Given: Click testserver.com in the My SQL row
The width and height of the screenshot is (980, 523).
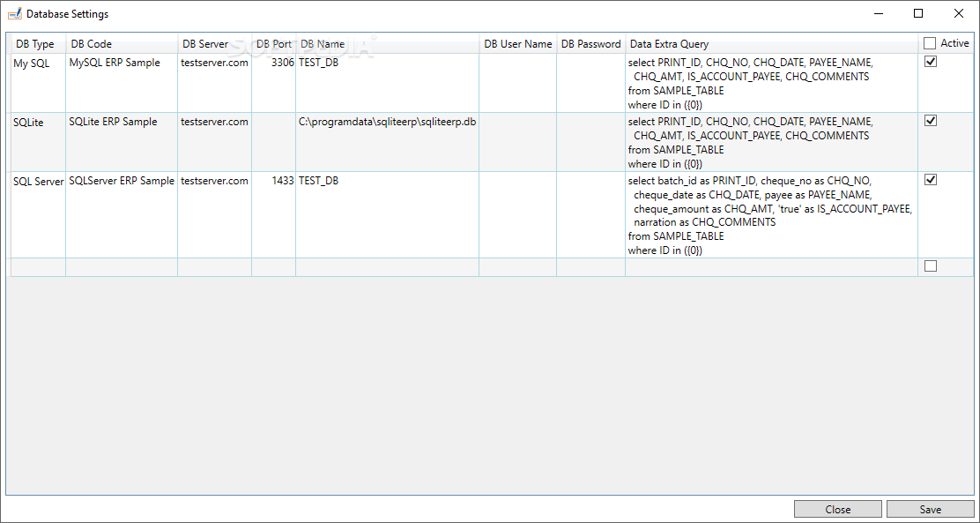Looking at the screenshot, I should [214, 63].
